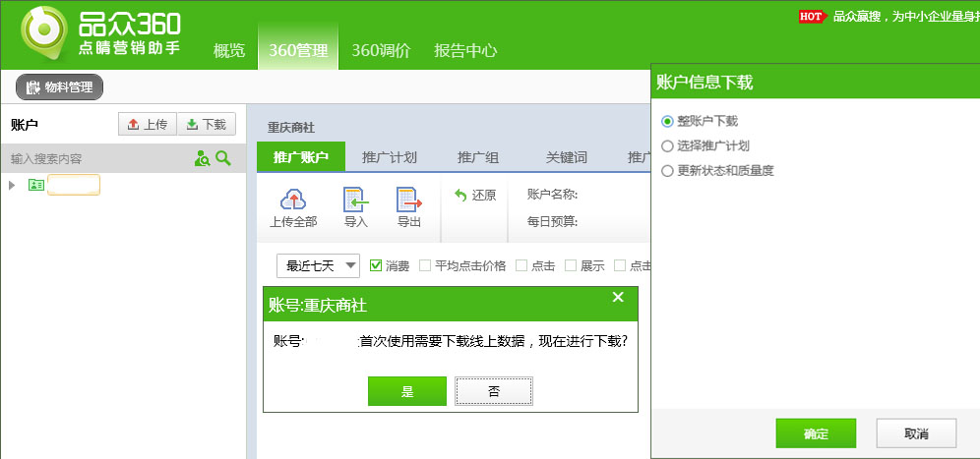Check the 平均点击价格 checkbox
Viewport: 980px width, 459px height.
coord(425,265)
